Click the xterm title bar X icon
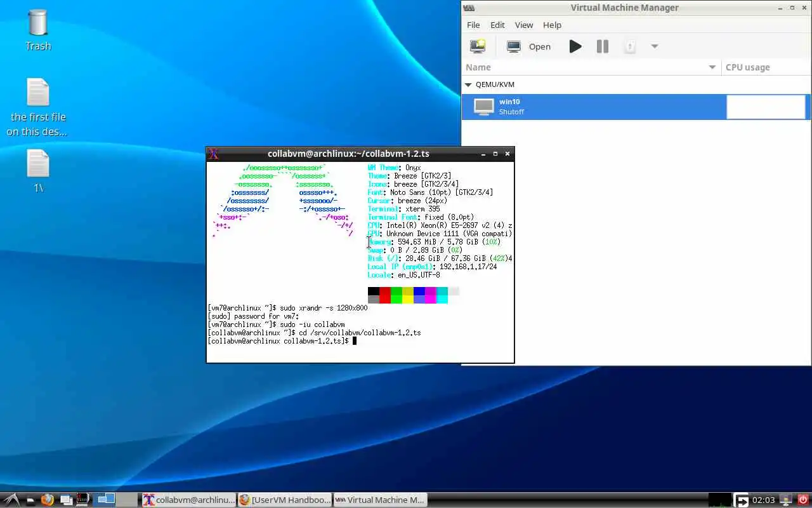The width and height of the screenshot is (812, 508). coord(214,154)
